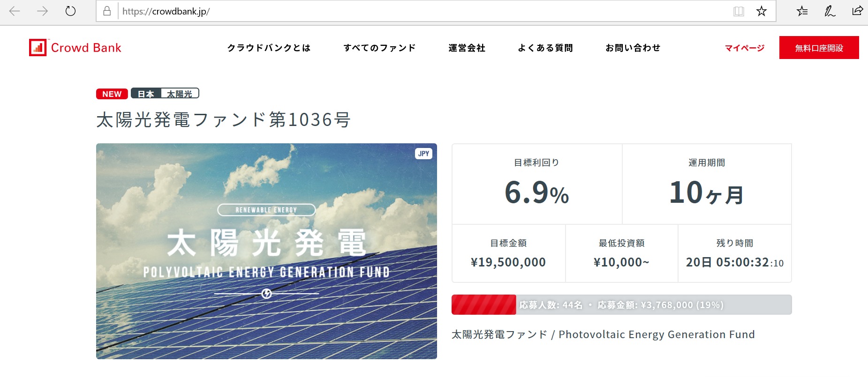Click the add notes pen icon
Viewport: 868px width, 377px height.
(830, 11)
